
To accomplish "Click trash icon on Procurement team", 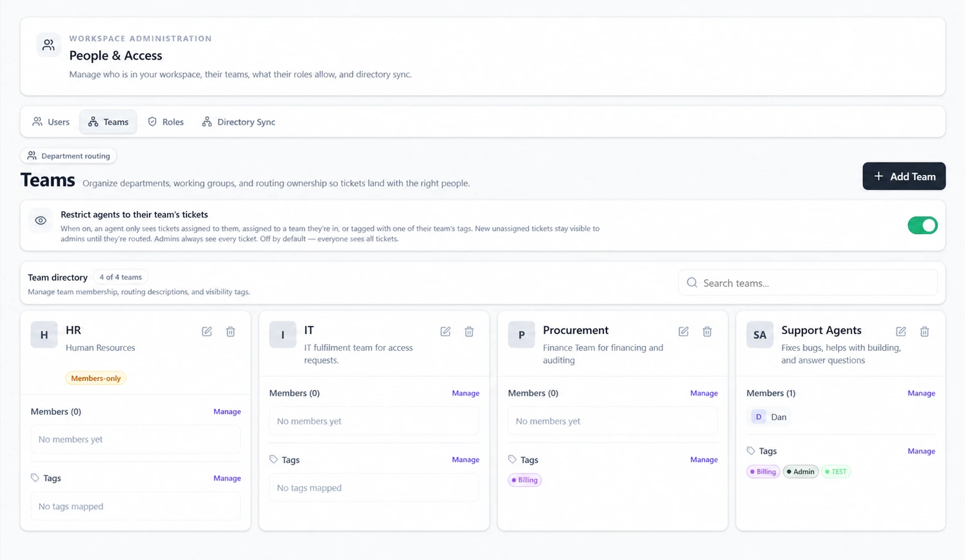I will tap(707, 331).
